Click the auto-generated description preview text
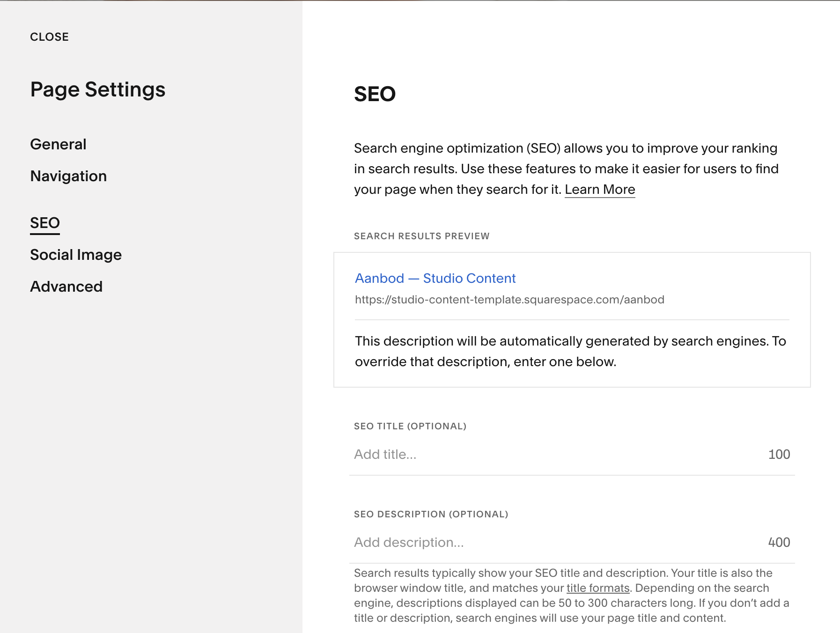This screenshot has height=633, width=840. tap(570, 351)
